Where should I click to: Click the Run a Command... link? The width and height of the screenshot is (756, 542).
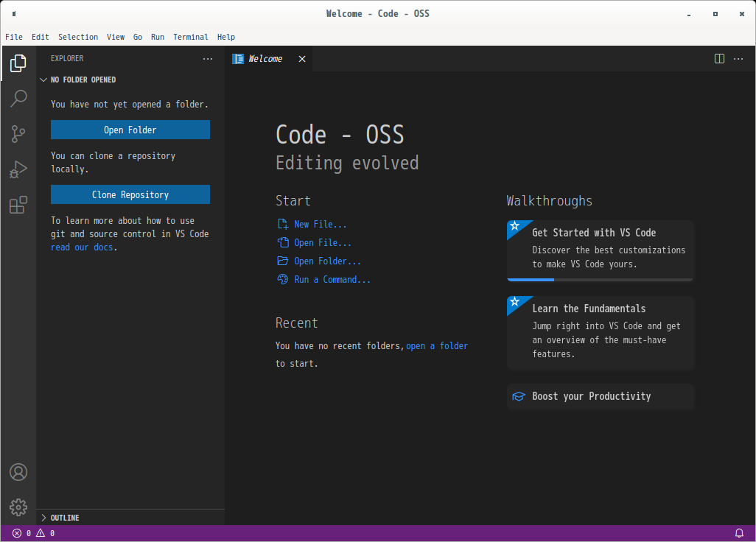pos(332,279)
